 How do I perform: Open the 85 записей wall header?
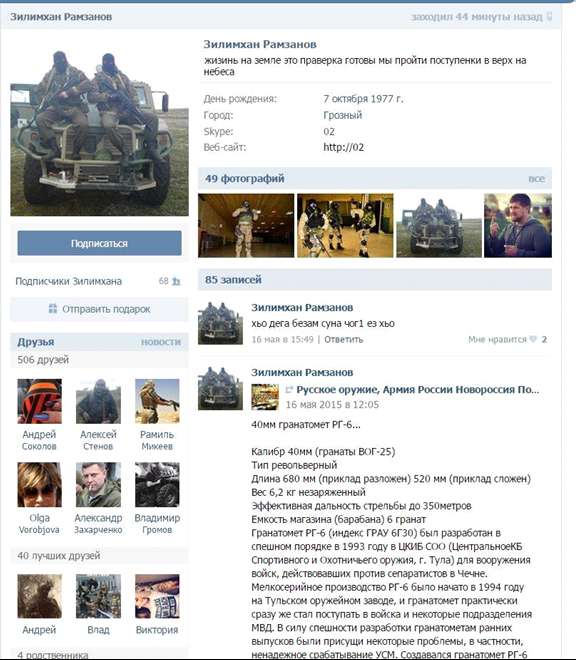point(233,279)
